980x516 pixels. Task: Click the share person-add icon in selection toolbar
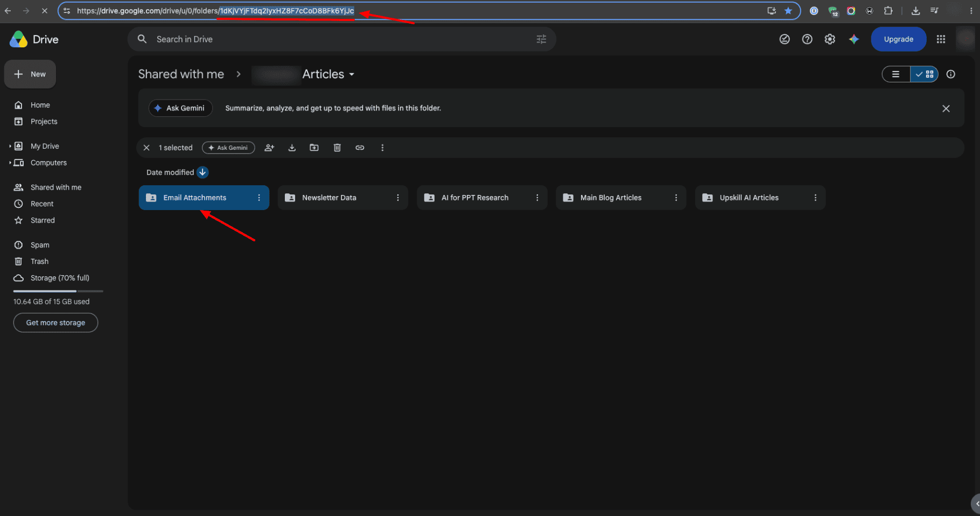coord(269,148)
